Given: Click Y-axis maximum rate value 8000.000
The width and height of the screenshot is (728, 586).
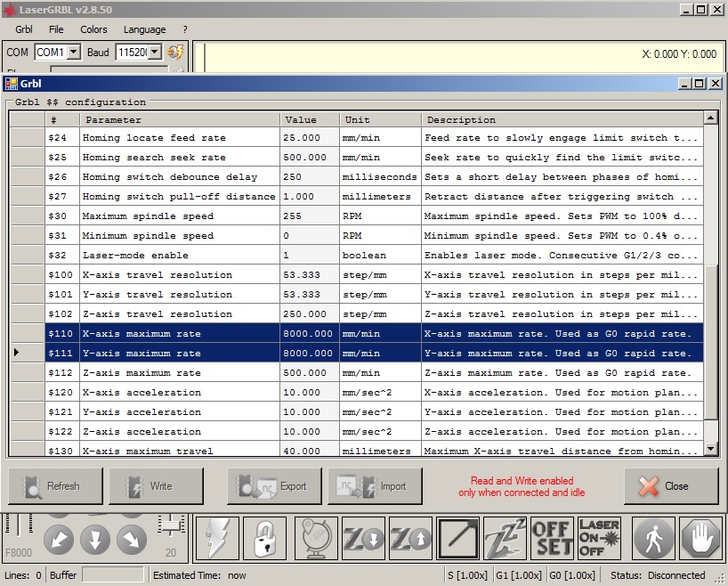Looking at the screenshot, I should point(308,353).
